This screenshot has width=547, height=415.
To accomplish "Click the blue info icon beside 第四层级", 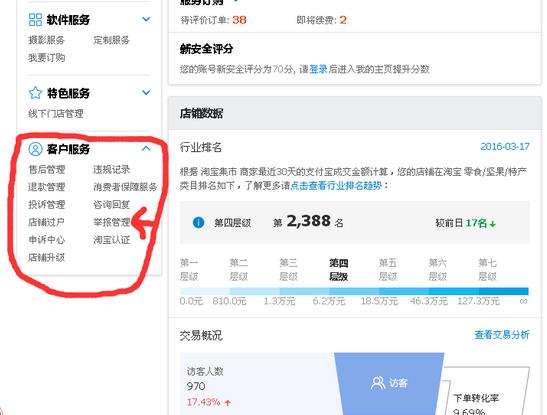I will click(198, 222).
